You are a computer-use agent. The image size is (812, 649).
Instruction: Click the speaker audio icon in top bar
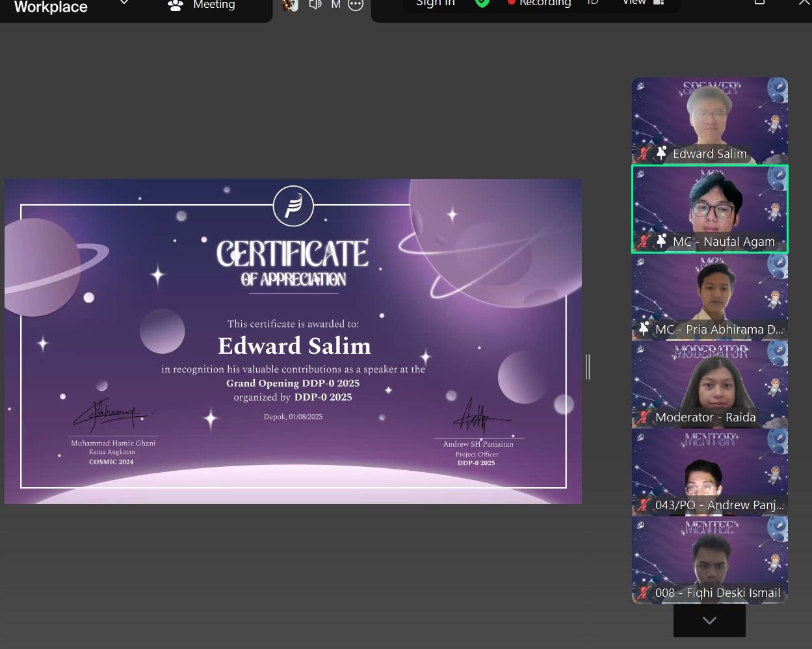[315, 5]
